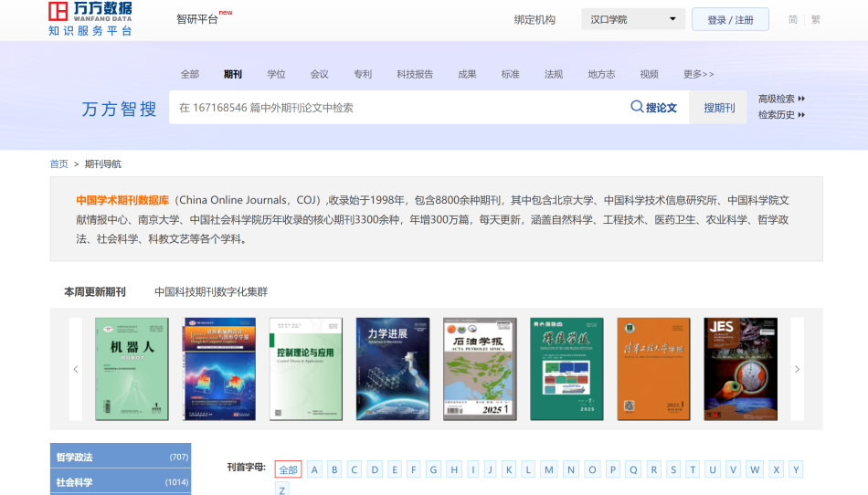Click the Wanfang Data logo

90,19
